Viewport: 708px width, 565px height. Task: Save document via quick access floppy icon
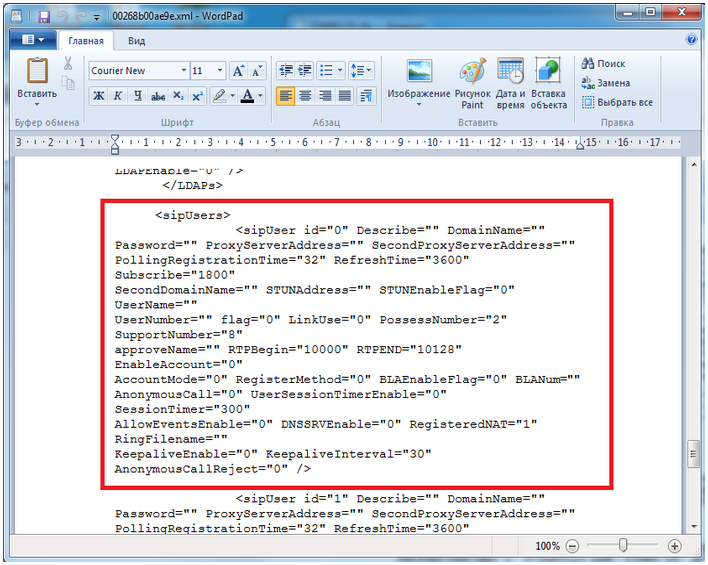(44, 17)
